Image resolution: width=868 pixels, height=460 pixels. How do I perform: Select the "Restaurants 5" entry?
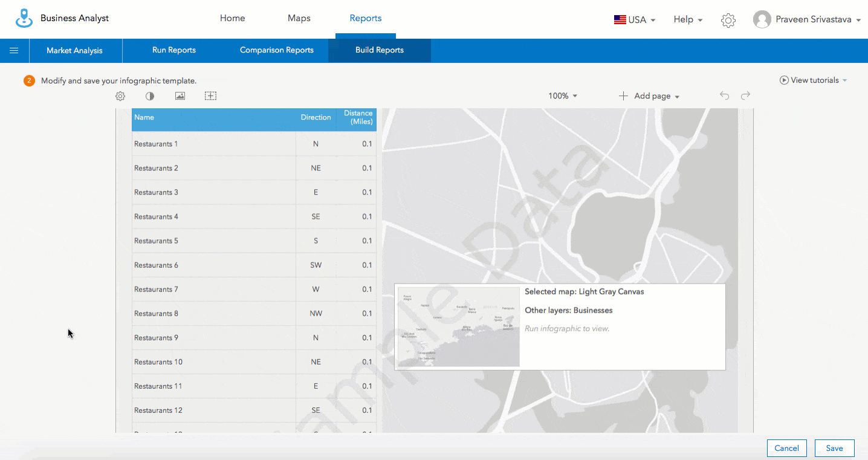156,241
